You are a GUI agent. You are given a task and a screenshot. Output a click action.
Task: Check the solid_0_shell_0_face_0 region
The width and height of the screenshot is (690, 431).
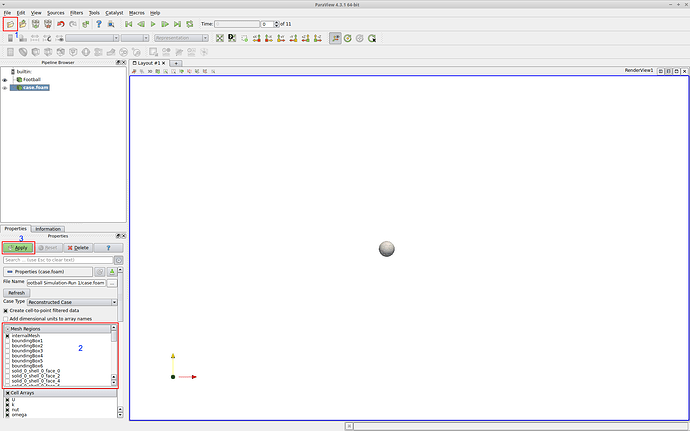[7, 371]
